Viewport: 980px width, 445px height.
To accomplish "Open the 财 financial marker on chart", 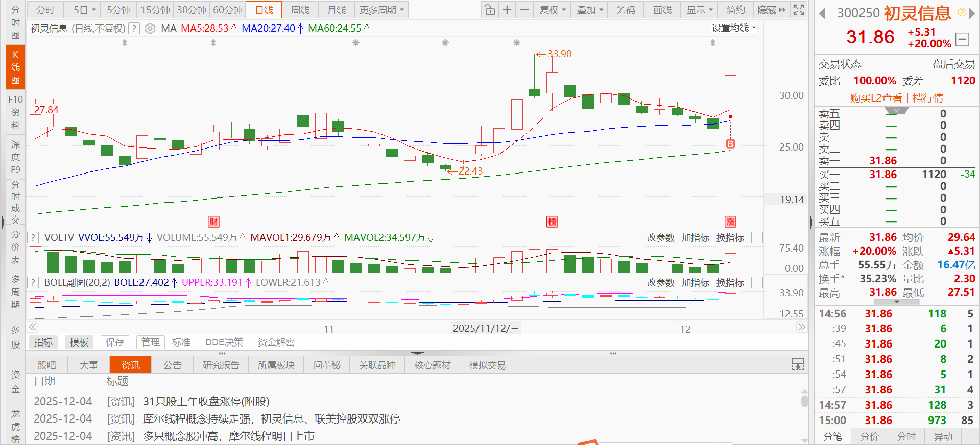I will tap(213, 221).
